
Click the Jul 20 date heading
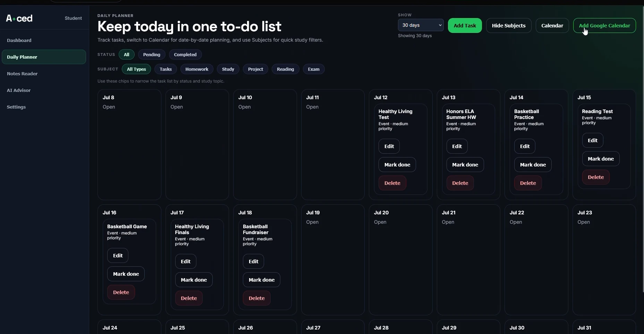pyautogui.click(x=381, y=213)
